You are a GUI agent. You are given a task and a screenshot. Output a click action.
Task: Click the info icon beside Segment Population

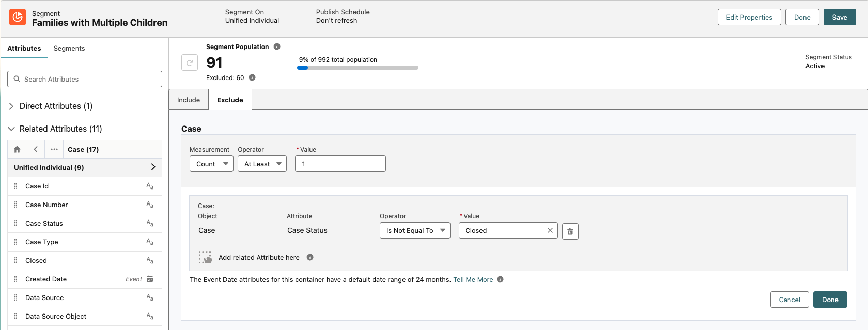[277, 46]
